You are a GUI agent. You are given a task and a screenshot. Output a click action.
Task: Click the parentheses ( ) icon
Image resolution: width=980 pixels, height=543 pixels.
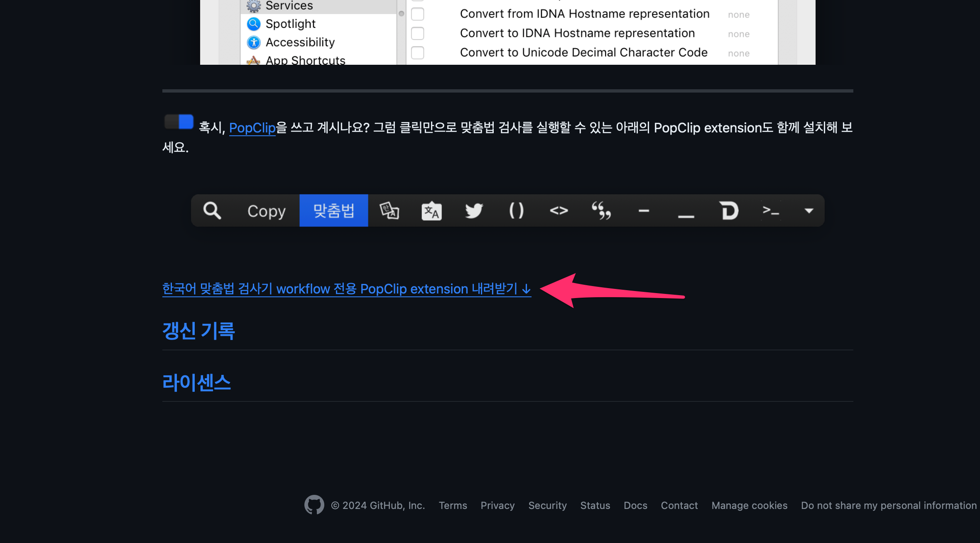[516, 210]
